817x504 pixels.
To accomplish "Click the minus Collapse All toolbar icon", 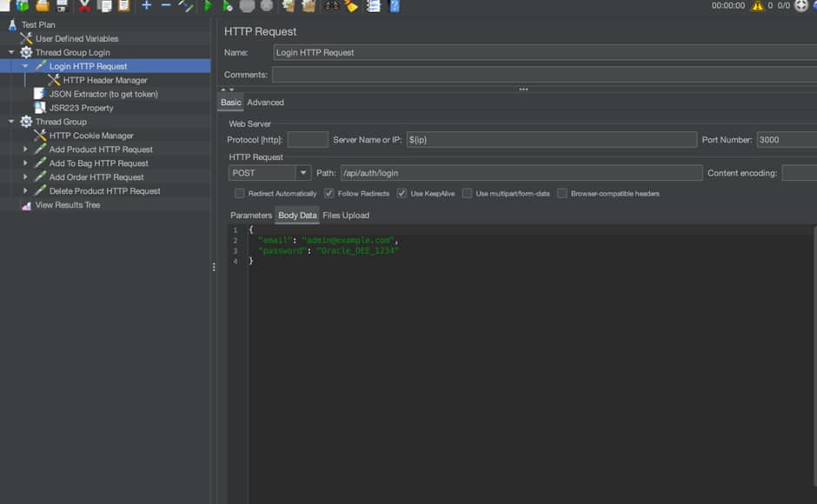I will tap(165, 6).
